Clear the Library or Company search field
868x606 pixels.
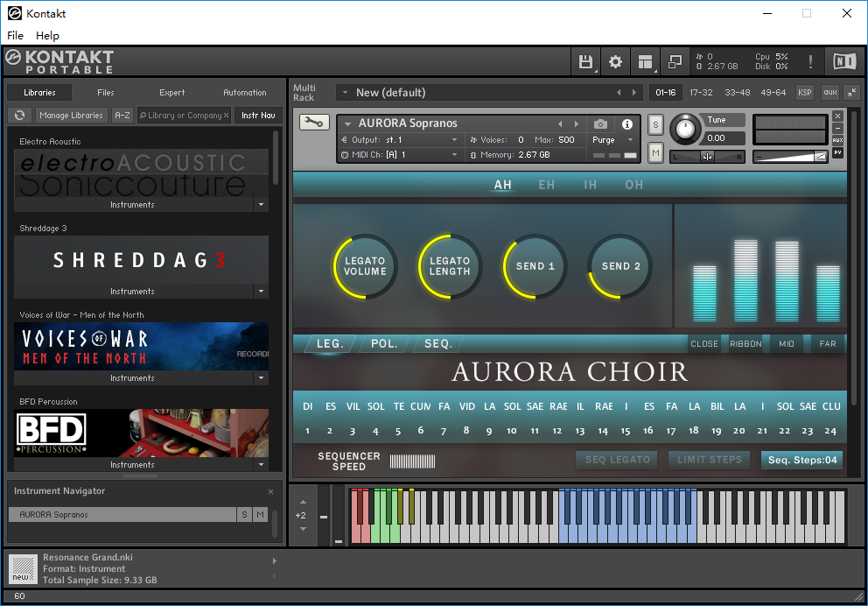click(x=226, y=116)
